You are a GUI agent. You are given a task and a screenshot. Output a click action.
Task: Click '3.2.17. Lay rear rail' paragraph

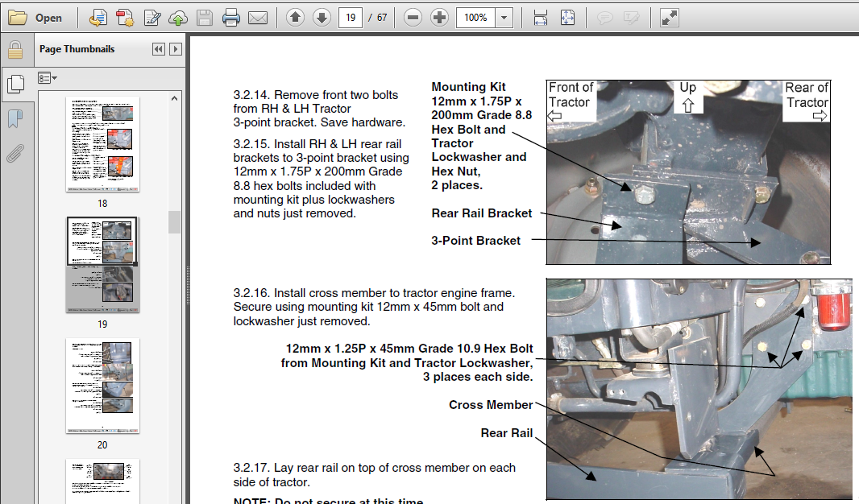tap(374, 475)
